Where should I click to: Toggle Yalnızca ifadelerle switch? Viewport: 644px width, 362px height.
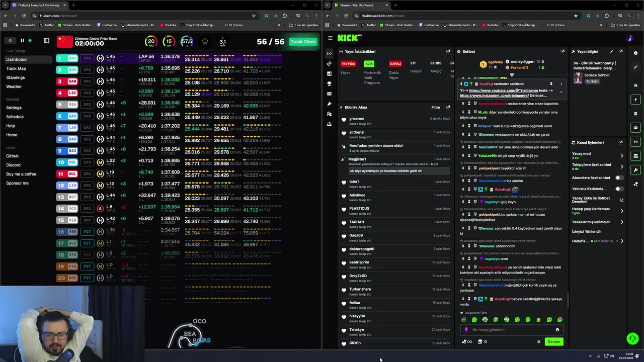click(619, 189)
